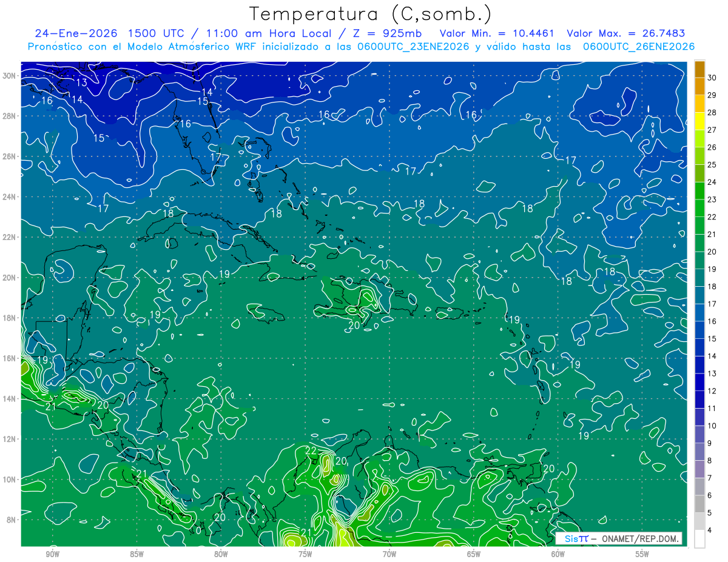Screen dimensions: 728x562
Task: Click the "8N" latitude axis label
Action: click(12, 520)
